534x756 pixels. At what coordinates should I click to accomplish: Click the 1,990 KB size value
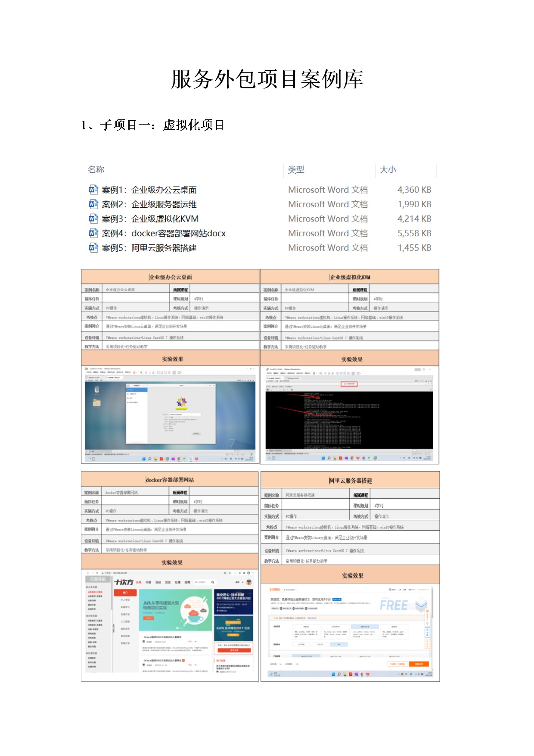coord(414,204)
